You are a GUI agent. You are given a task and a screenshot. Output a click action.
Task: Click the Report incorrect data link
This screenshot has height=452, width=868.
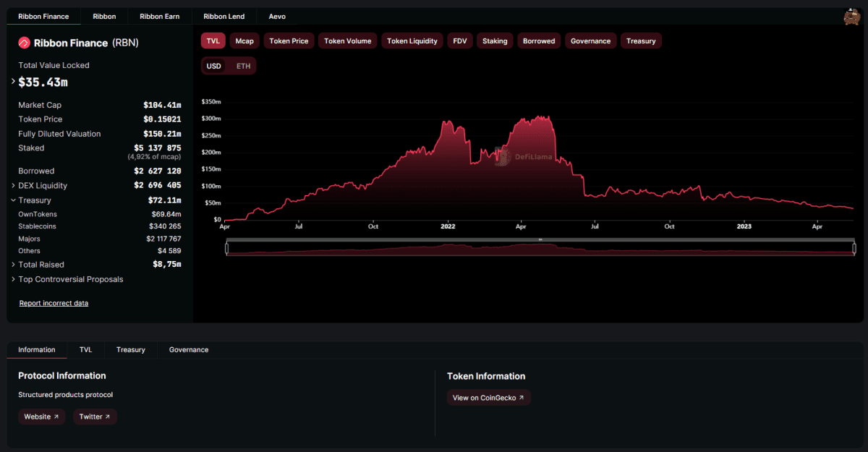tap(54, 303)
